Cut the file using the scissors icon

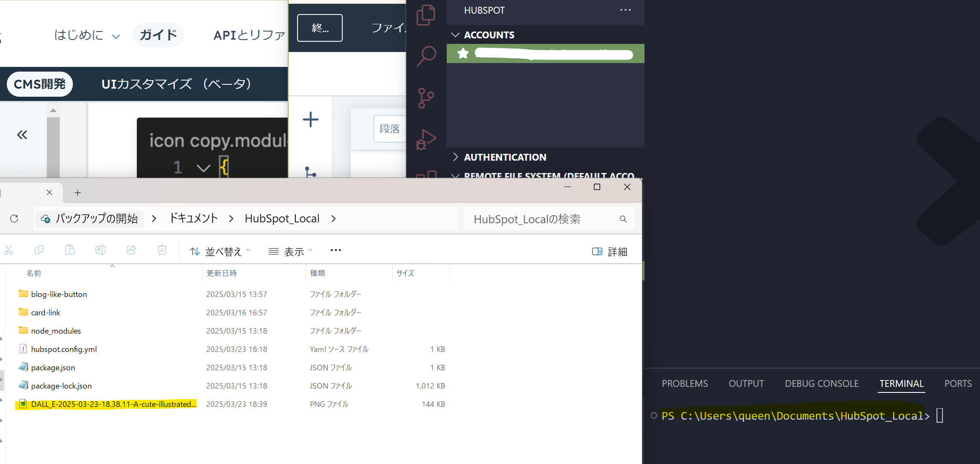(x=9, y=250)
